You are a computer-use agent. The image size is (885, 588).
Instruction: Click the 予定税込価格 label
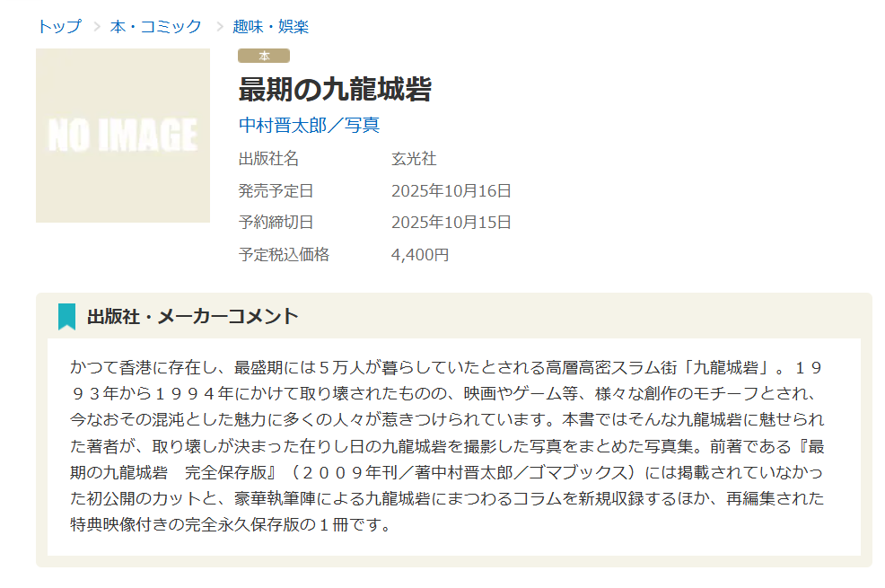coord(284,254)
